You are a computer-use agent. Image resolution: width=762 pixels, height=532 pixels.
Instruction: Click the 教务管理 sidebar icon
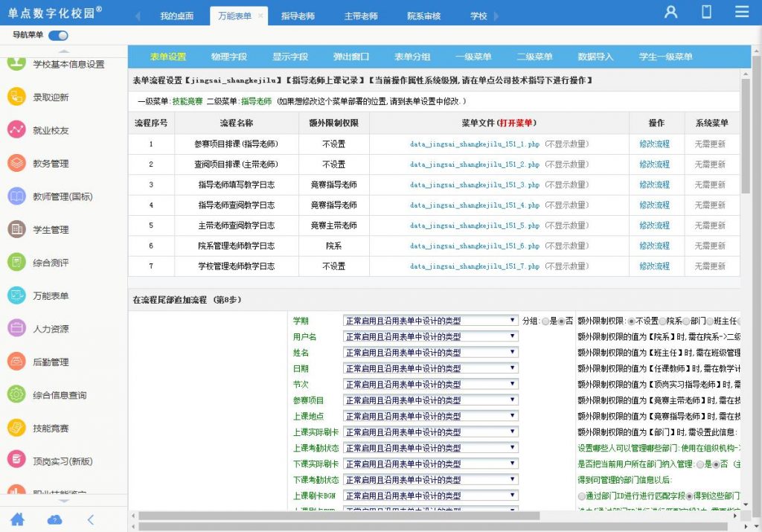pos(16,163)
